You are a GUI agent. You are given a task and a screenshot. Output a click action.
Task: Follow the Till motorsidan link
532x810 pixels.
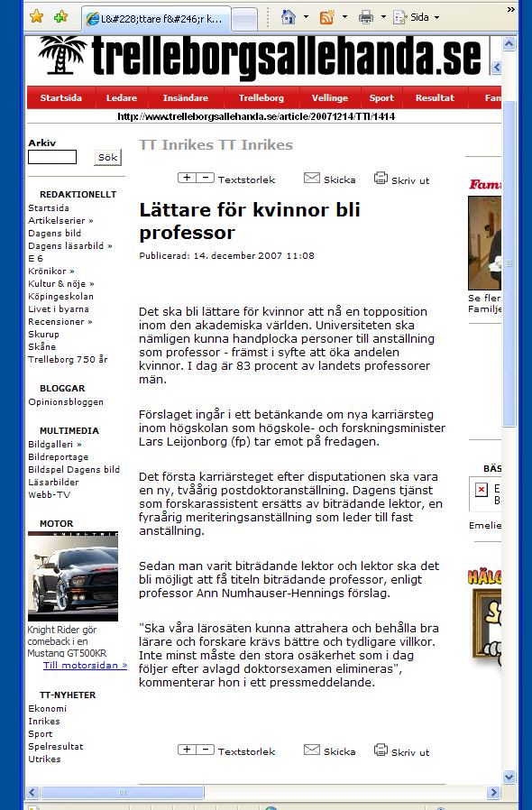pos(86,666)
